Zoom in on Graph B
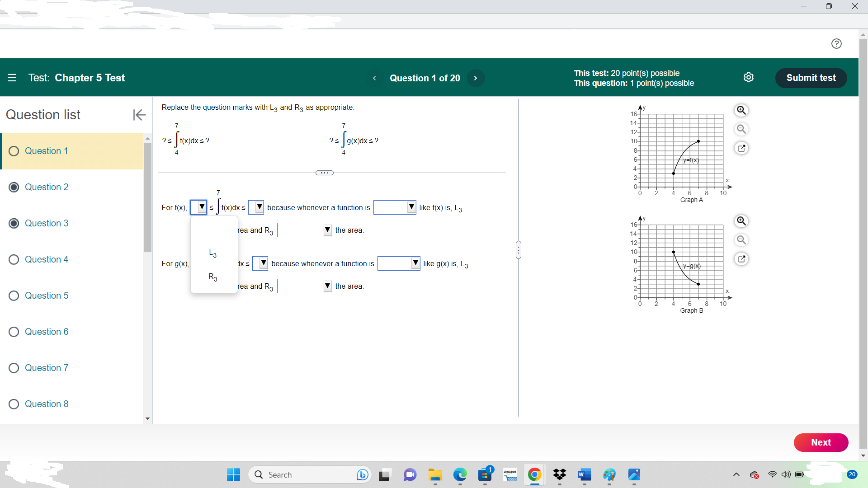Screen dimensions: 868x488 [741, 221]
